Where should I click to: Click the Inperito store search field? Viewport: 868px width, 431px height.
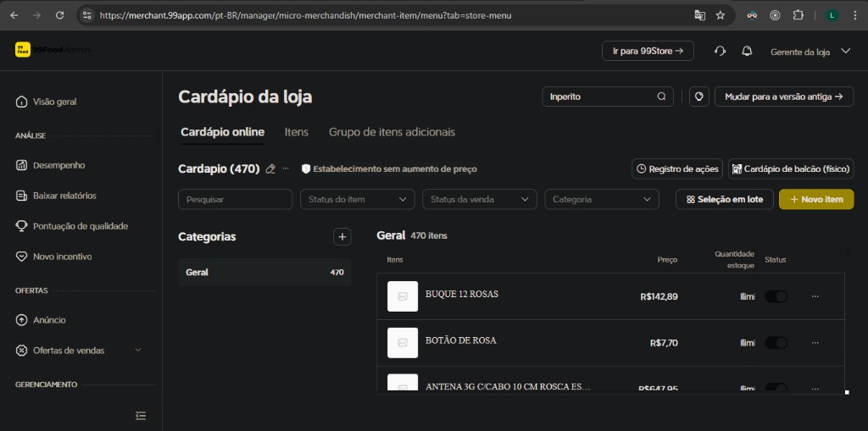click(608, 97)
